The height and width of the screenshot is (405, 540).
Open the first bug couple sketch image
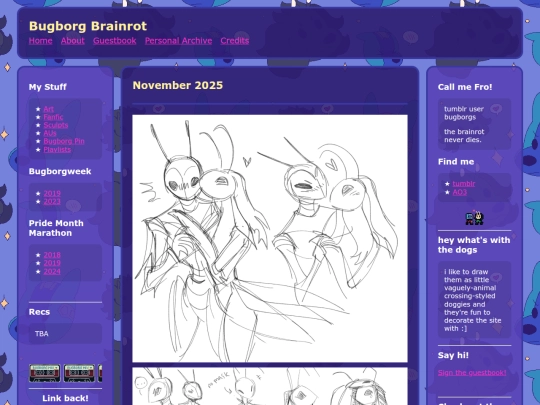[x=270, y=238]
